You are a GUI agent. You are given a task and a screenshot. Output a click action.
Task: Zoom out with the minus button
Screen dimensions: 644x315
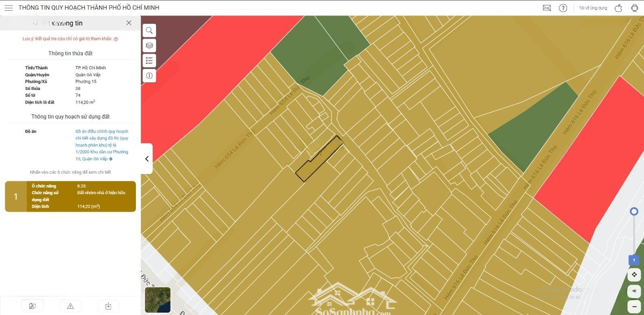634,305
